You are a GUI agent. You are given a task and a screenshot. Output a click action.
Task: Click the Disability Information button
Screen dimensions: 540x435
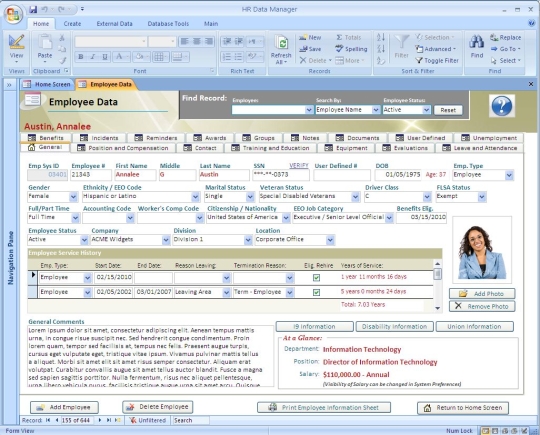coord(394,327)
